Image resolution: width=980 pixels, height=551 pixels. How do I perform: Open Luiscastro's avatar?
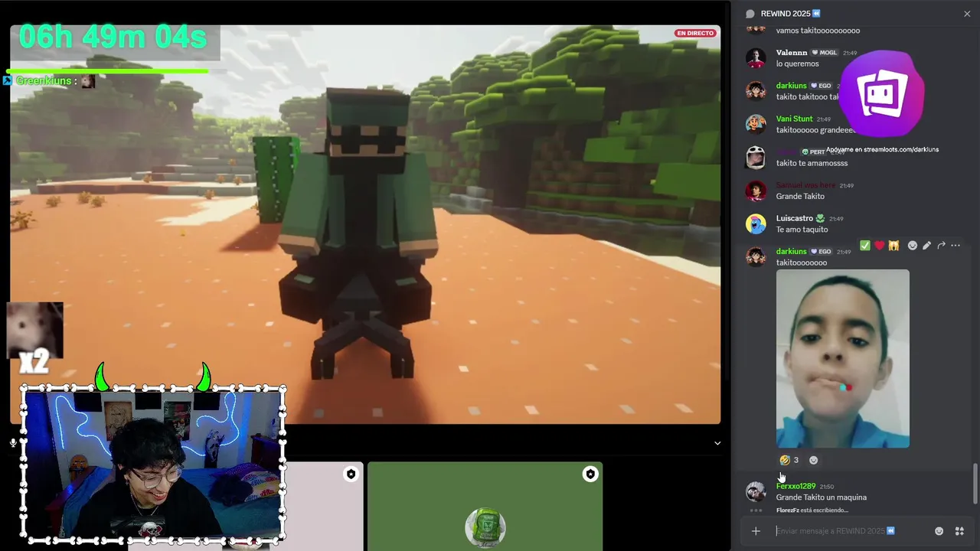point(756,223)
